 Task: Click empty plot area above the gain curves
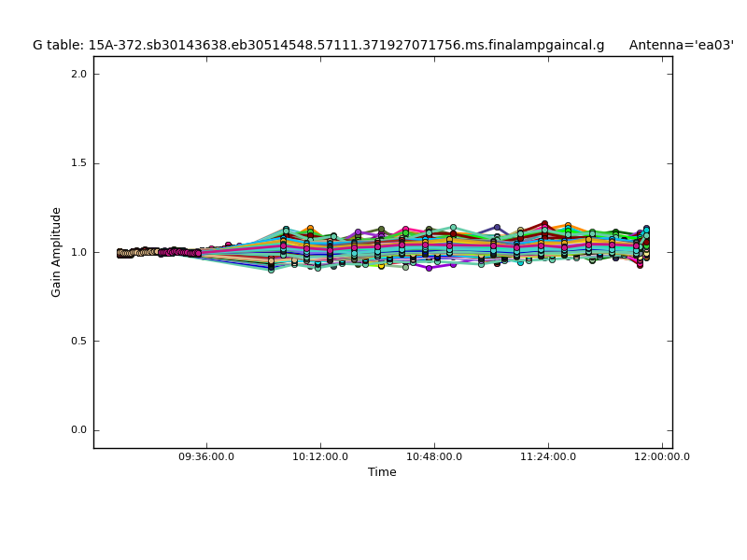click(373, 131)
